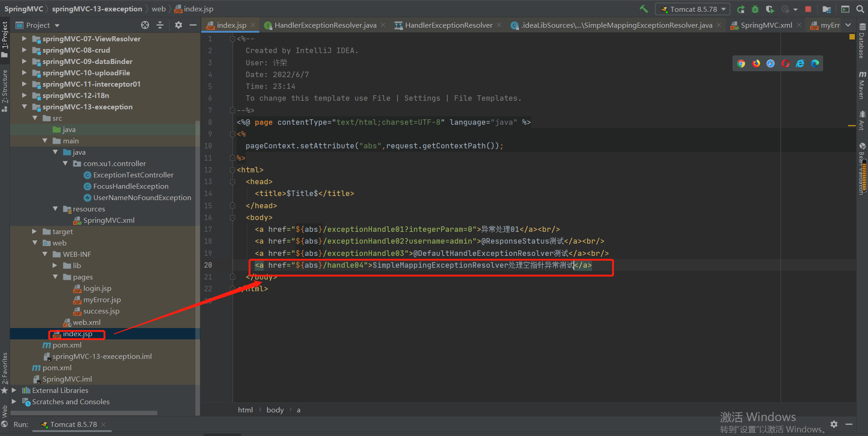Collapse the pages folder
This screenshot has height=436, width=868.
click(55, 277)
